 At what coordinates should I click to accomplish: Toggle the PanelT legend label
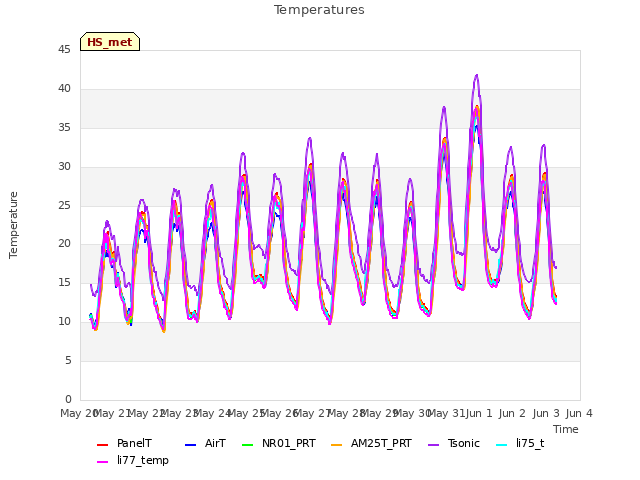[134, 444]
